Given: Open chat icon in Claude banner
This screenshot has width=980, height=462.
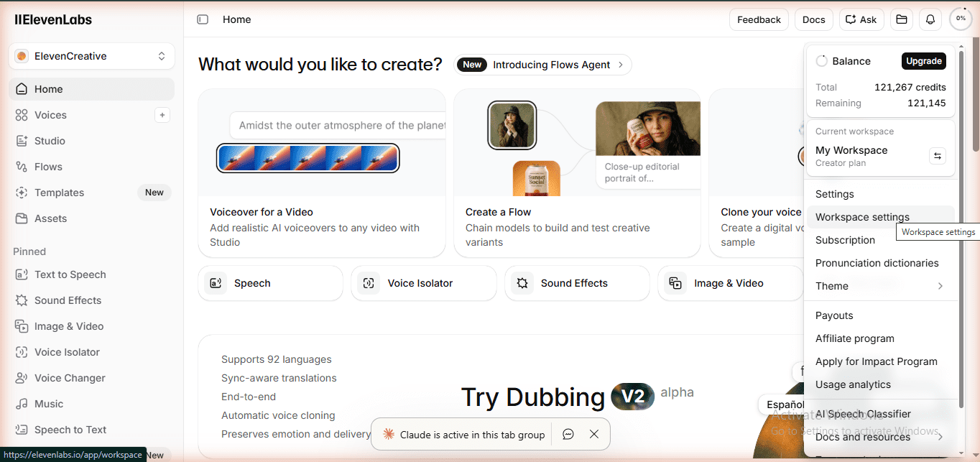Looking at the screenshot, I should click(568, 434).
